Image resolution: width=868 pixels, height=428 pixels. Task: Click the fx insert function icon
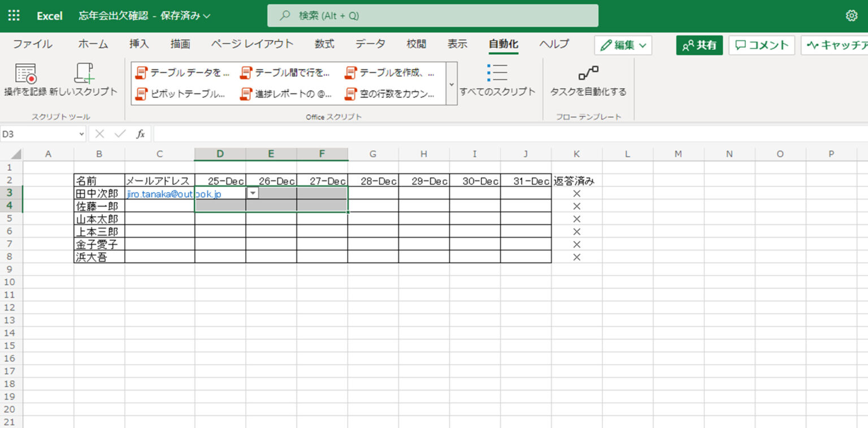click(x=141, y=134)
